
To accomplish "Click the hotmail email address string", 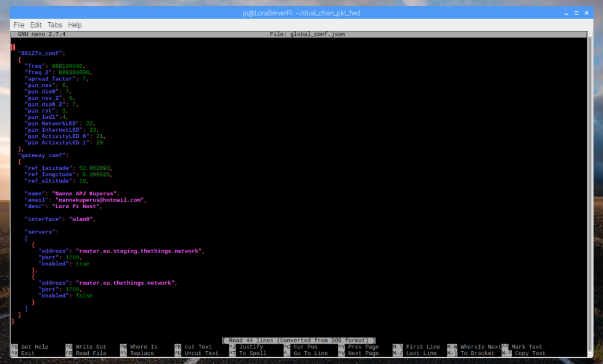I will tap(100, 200).
